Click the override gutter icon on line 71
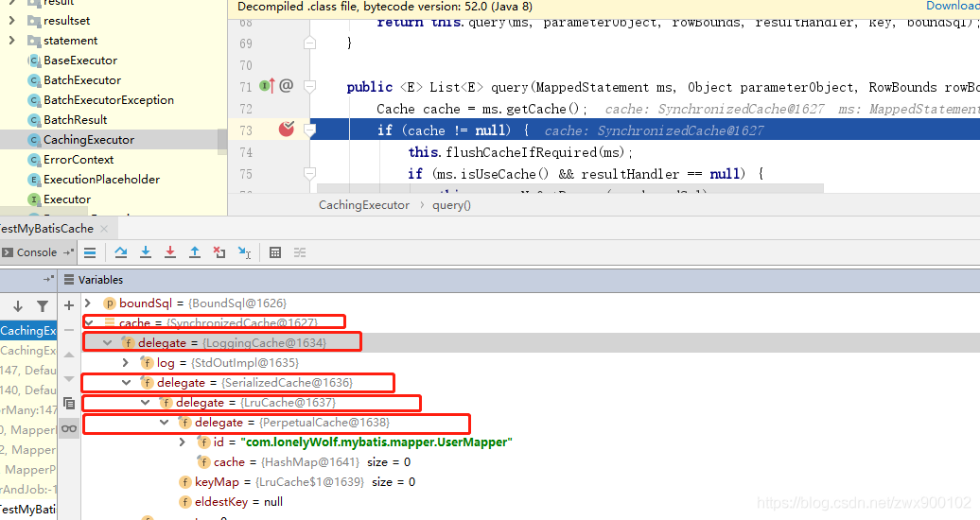 (x=267, y=86)
